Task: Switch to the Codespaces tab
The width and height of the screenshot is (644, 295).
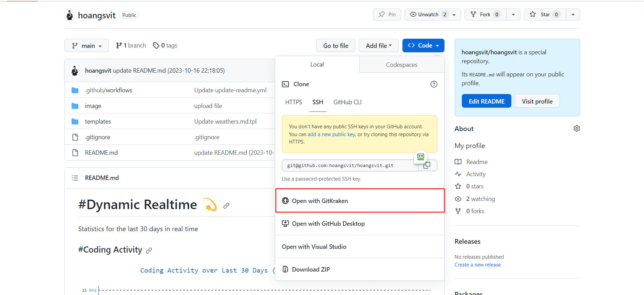Action: (x=402, y=64)
